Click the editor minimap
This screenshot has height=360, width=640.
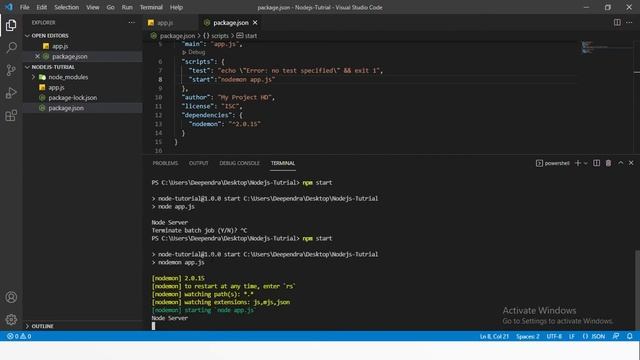click(606, 47)
